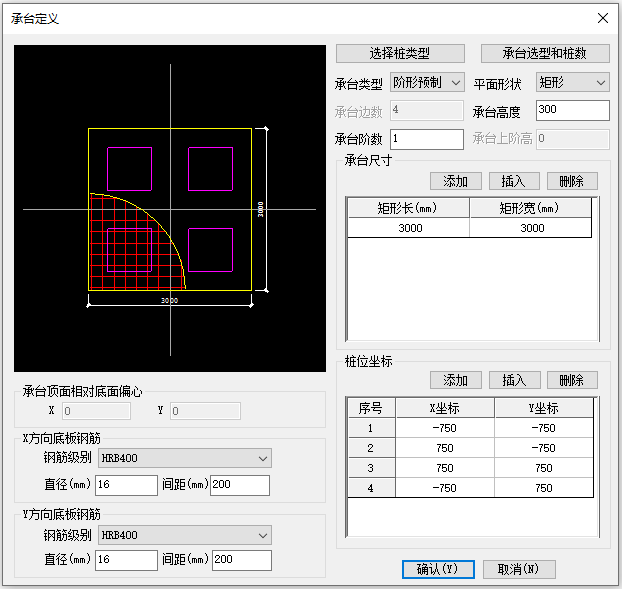The width and height of the screenshot is (622, 589).
Task: Select row 3 in pile coordinate table
Action: [370, 468]
